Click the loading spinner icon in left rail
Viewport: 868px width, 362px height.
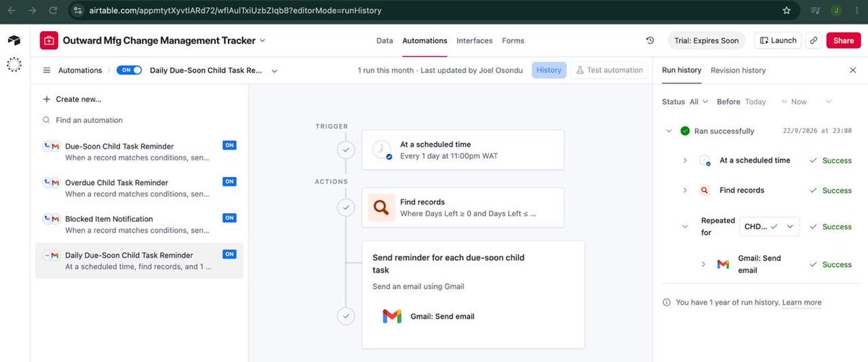point(14,64)
